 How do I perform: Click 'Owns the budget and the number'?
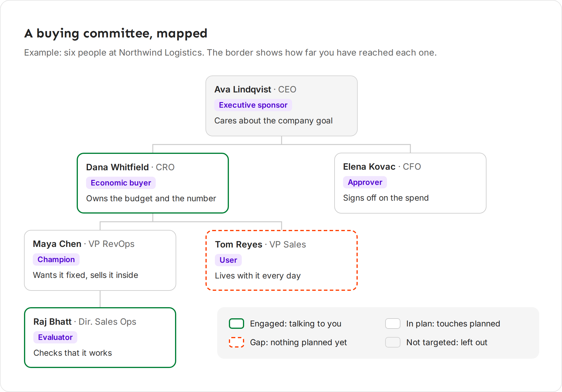pos(151,198)
